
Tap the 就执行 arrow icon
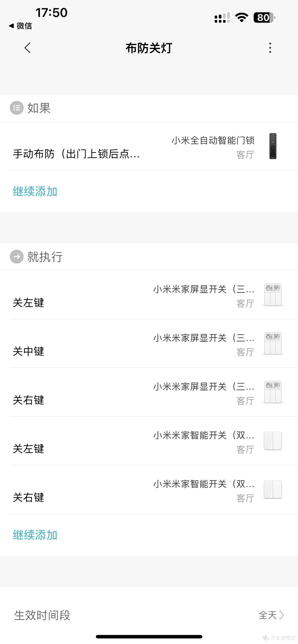(17, 257)
